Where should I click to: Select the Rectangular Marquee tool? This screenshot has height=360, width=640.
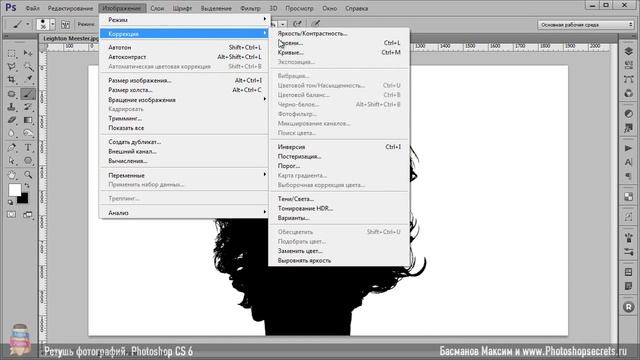pos(12,53)
